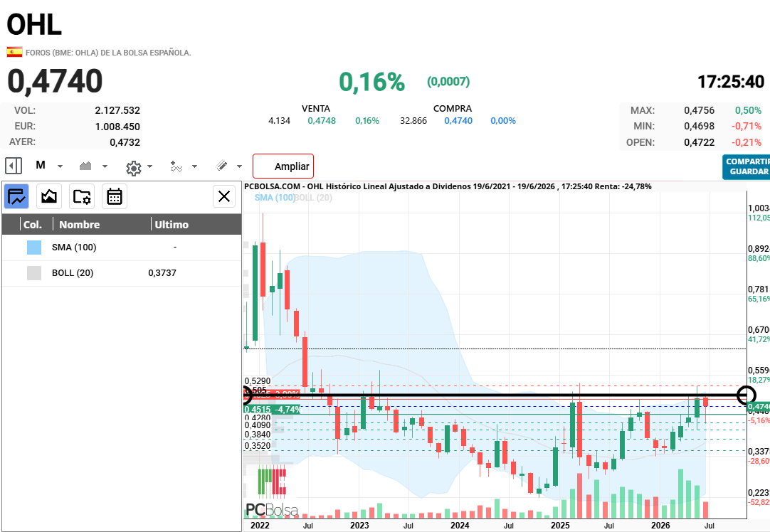Screen dimensions: 770x532
Task: Select the M monthly timeframe label
Action: pyautogui.click(x=41, y=166)
